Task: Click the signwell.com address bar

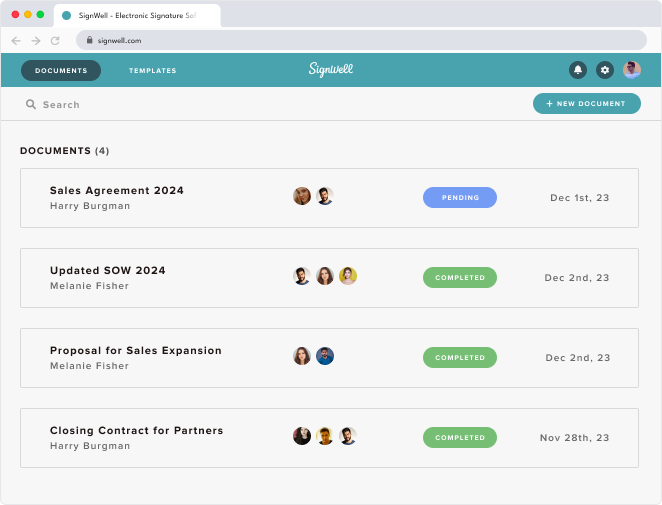Action: click(360, 41)
